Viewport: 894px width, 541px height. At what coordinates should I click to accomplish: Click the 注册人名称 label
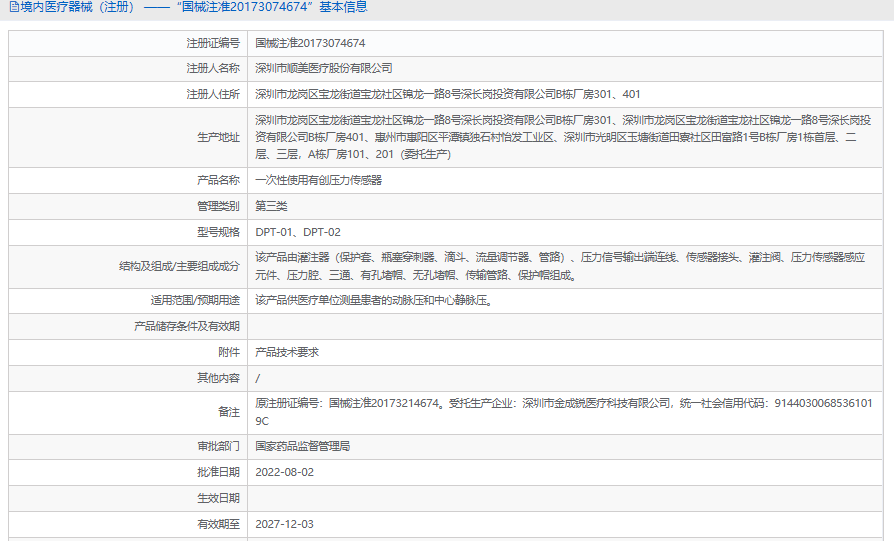coord(213,68)
